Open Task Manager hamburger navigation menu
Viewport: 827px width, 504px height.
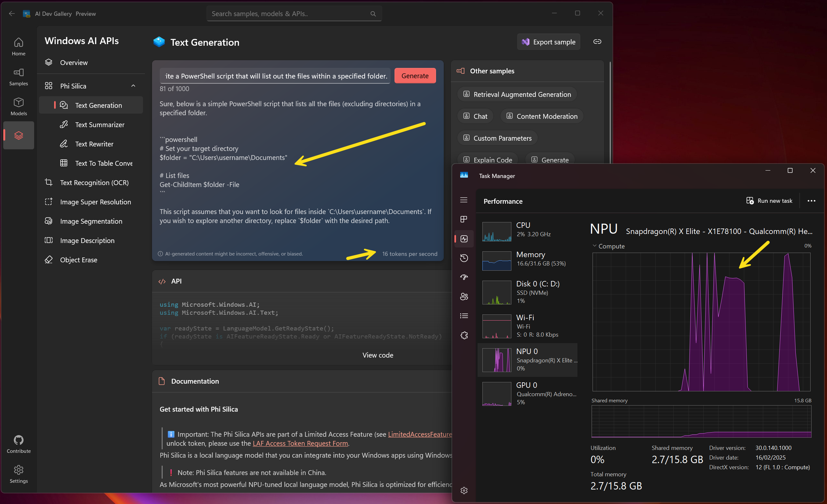pyautogui.click(x=464, y=200)
